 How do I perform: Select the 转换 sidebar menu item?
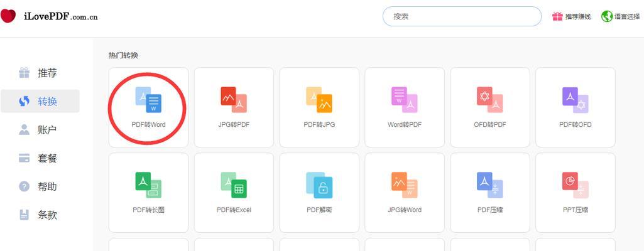coord(40,101)
